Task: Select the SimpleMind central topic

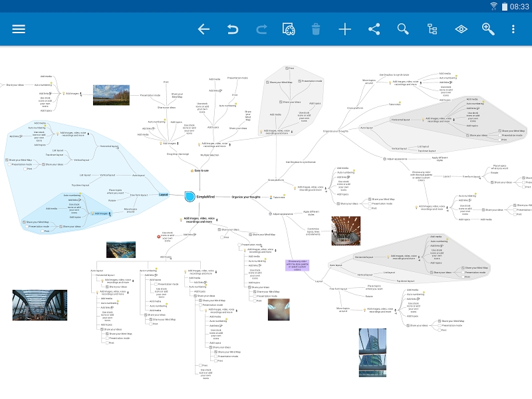Action: tap(205, 197)
